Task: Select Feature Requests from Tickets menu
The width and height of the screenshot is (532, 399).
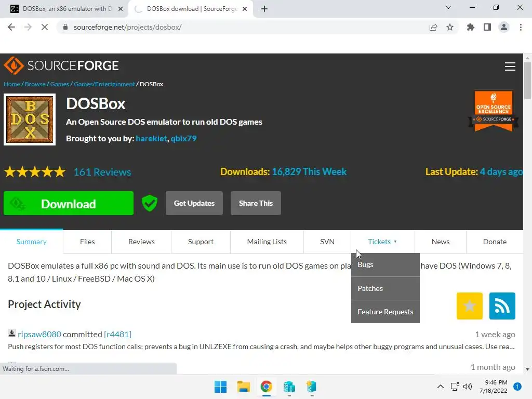Action: (x=385, y=312)
